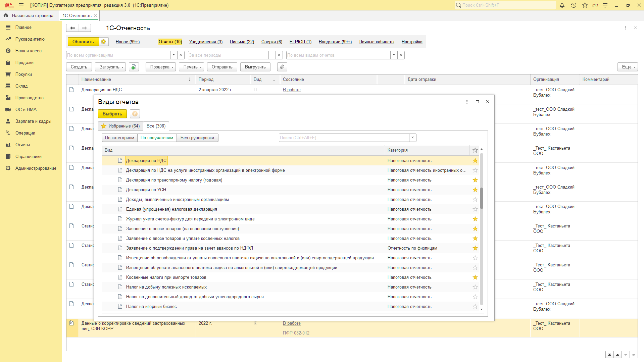Close the 1С-Отчетность tab
644x362 pixels.
(96, 15)
